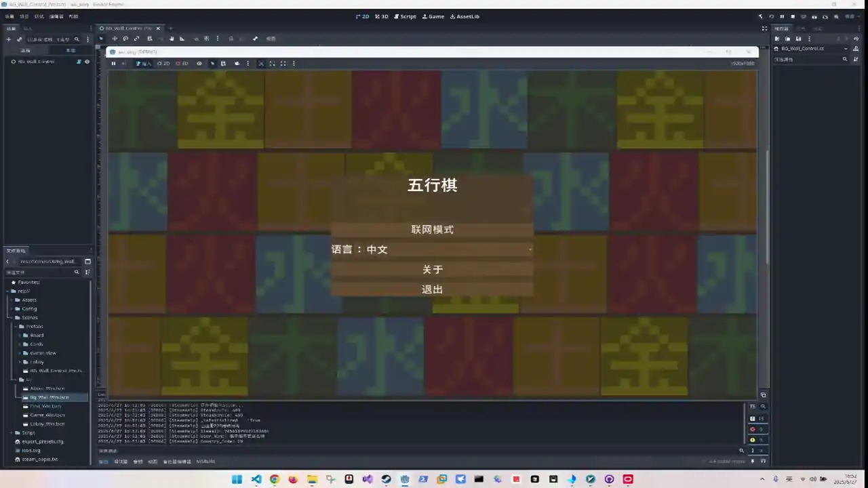The image size is (868, 488).
Task: Pause the running project in top bar
Action: (x=782, y=16)
